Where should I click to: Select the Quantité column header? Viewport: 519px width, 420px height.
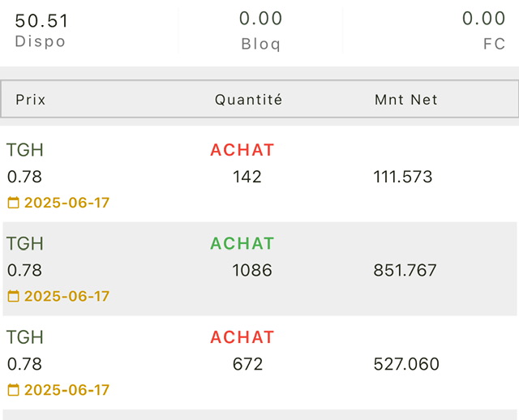tap(248, 99)
